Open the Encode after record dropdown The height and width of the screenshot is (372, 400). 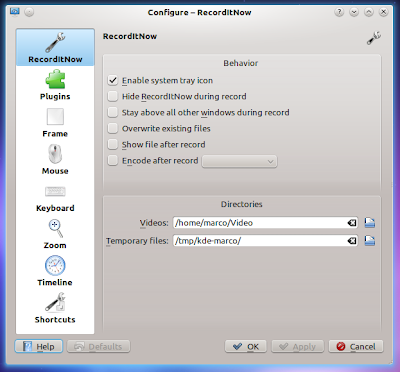click(239, 161)
